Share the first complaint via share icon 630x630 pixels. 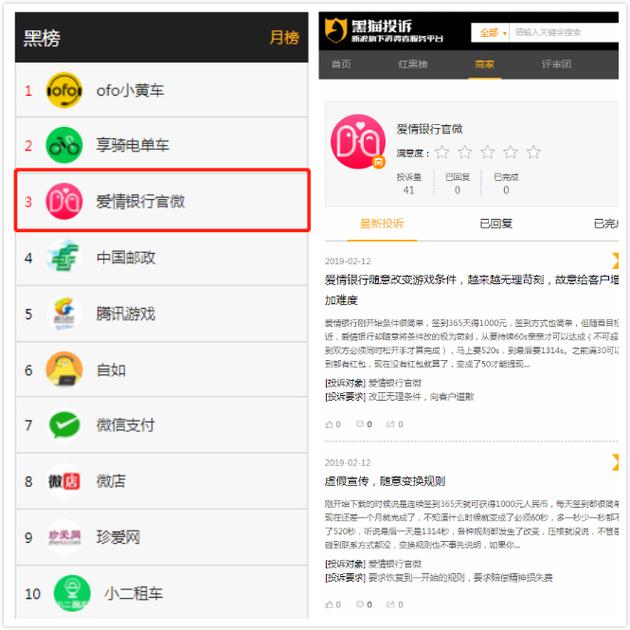point(391,424)
